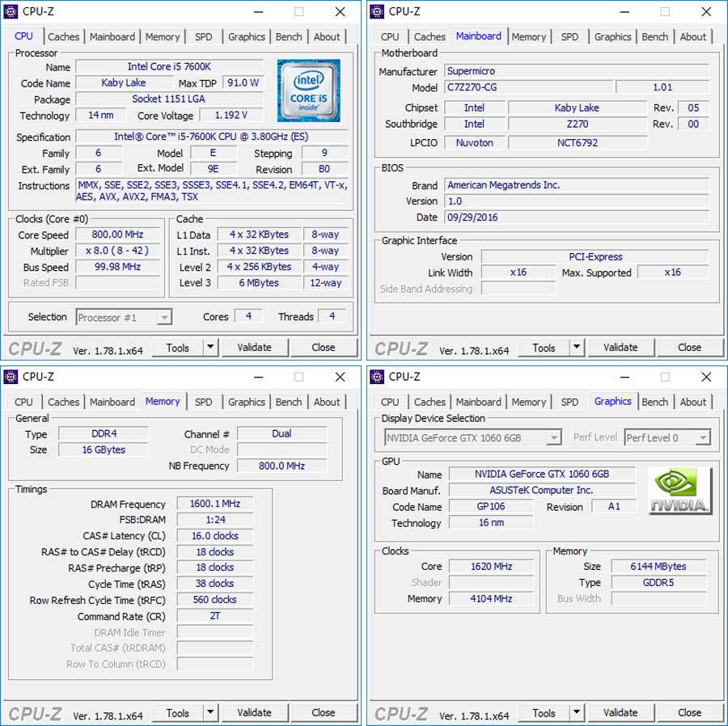Click Validate in the Mainboard window

coord(620,348)
